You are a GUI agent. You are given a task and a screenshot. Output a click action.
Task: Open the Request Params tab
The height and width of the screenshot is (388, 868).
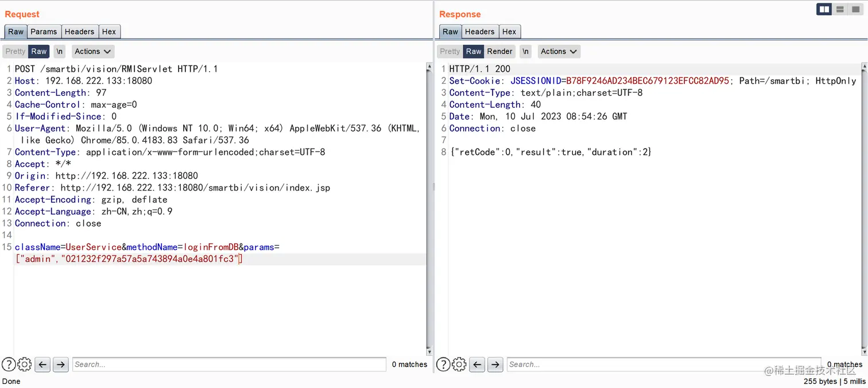[44, 32]
